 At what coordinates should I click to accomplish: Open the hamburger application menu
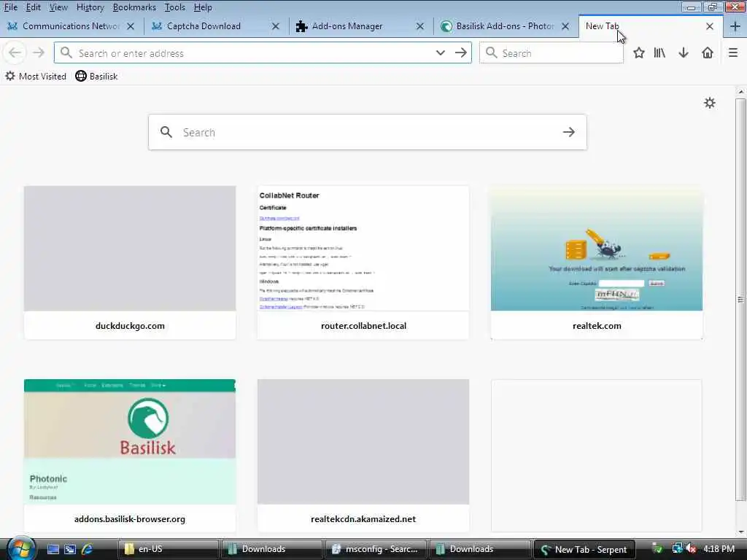733,52
